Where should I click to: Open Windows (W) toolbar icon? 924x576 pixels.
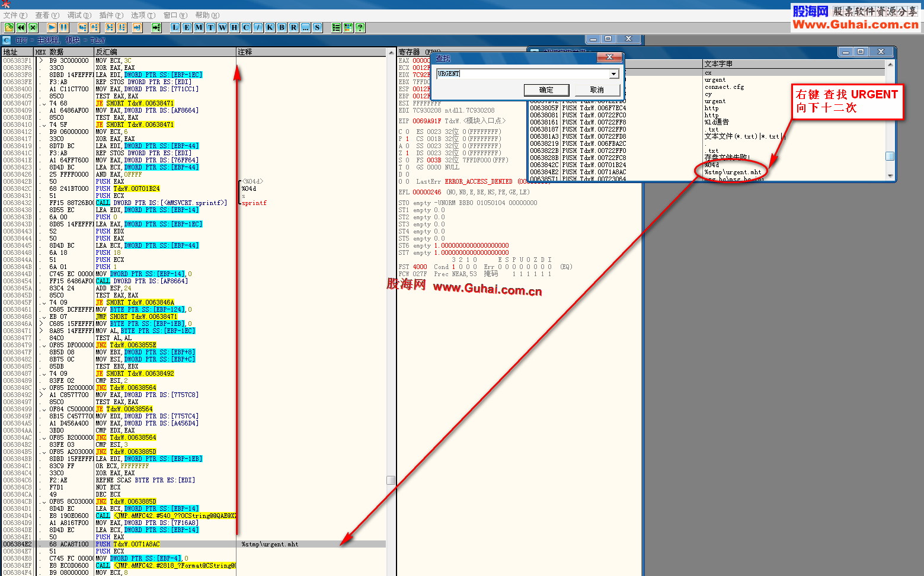pos(223,27)
